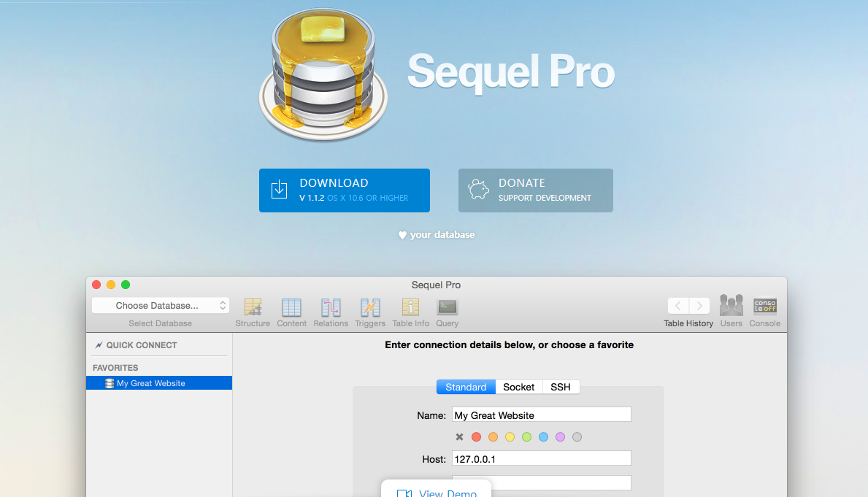This screenshot has height=497, width=868.
Task: Switch to the Socket connection tab
Action: coord(519,387)
